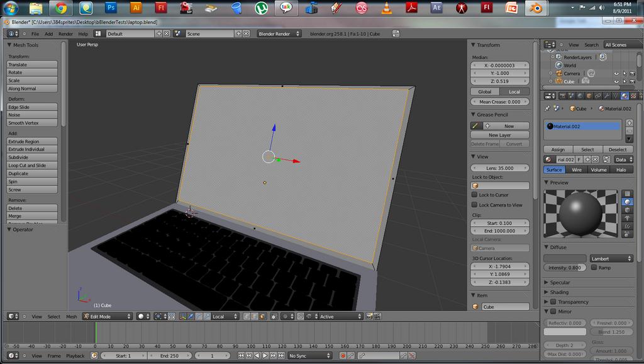Click the New Layer grease pencil button
The image size is (644, 364).
click(x=500, y=135)
